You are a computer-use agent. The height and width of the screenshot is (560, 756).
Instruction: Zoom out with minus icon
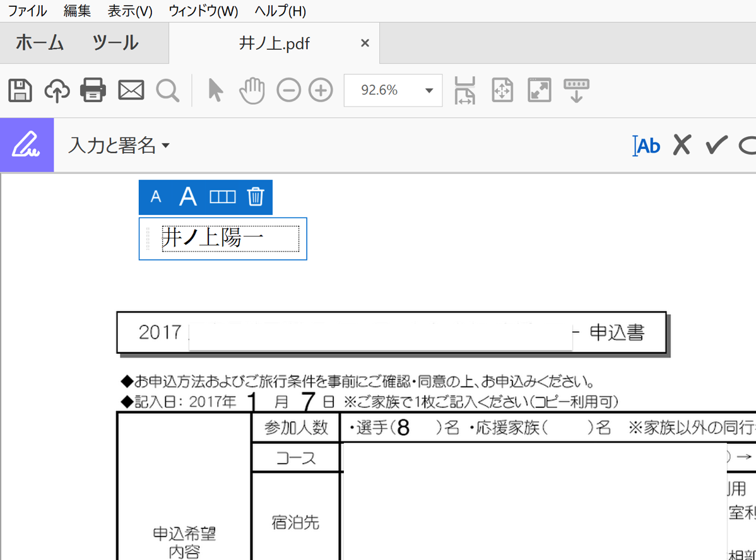point(289,90)
